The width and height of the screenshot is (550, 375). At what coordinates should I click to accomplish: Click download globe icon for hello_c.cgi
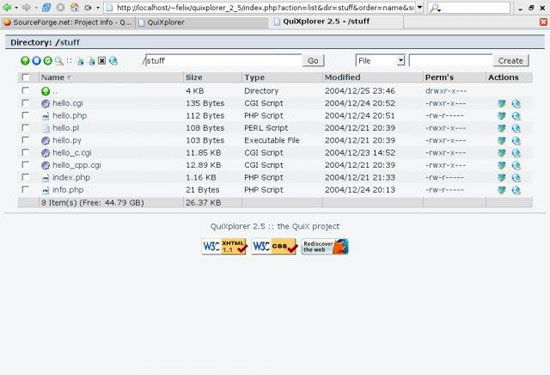pyautogui.click(x=516, y=153)
